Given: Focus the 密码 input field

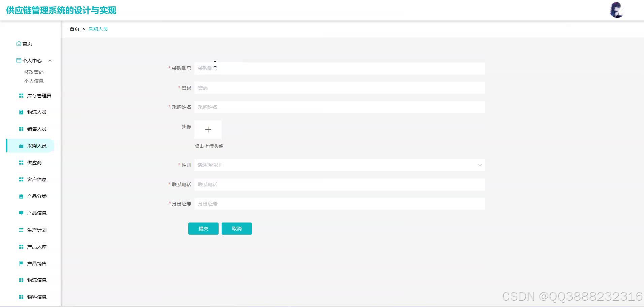Looking at the screenshot, I should [x=340, y=88].
